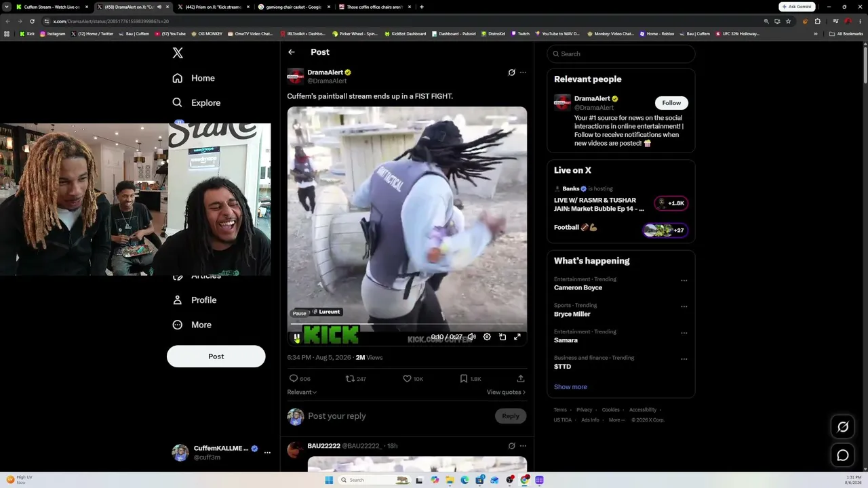Viewport: 868px width, 488px height.
Task: Like the DramaAlert post
Action: (x=407, y=379)
